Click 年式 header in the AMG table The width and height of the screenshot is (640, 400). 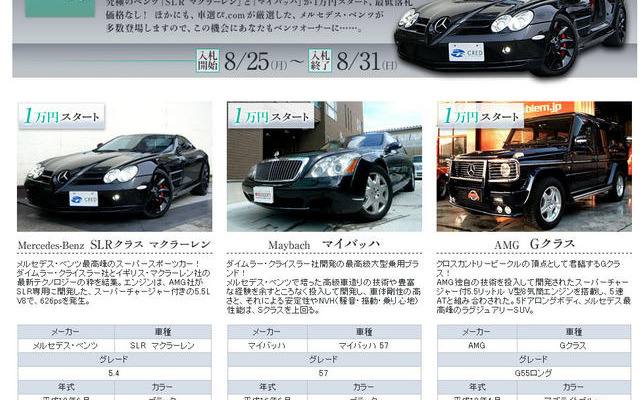(477, 387)
